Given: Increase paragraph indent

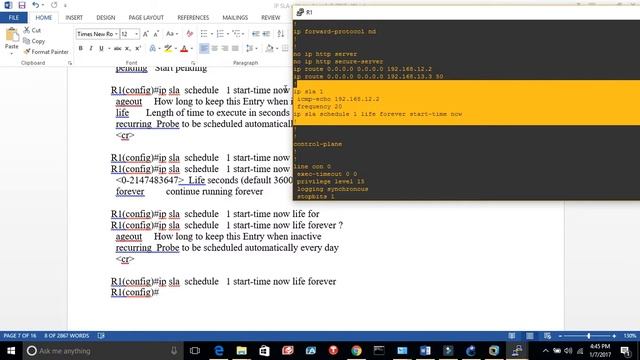Looking at the screenshot, I should click(x=266, y=34).
